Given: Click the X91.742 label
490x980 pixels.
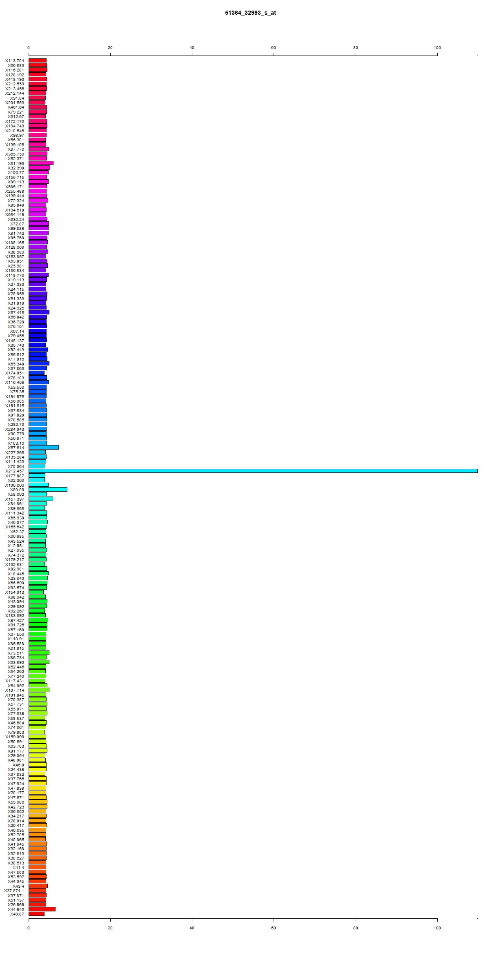Looking at the screenshot, I should (16, 233).
